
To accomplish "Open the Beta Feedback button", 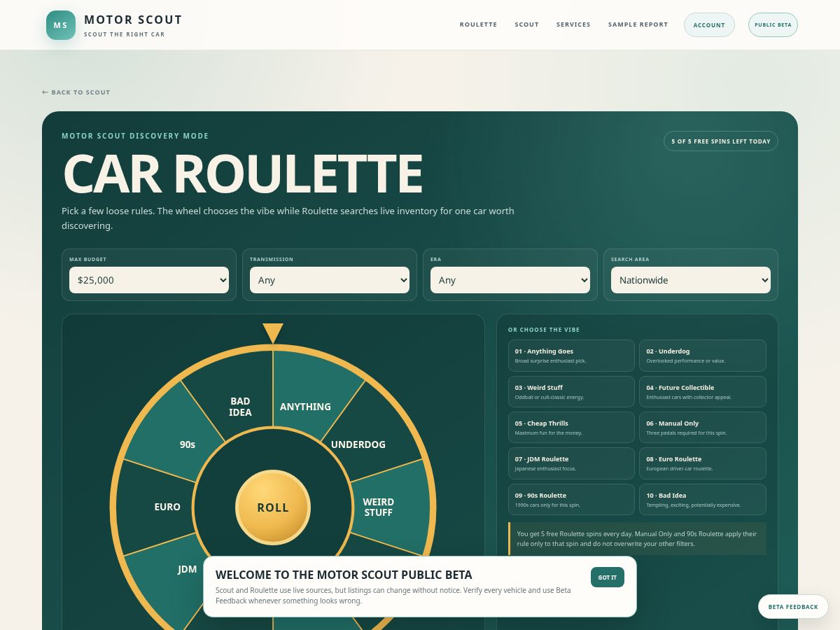I will pyautogui.click(x=793, y=607).
